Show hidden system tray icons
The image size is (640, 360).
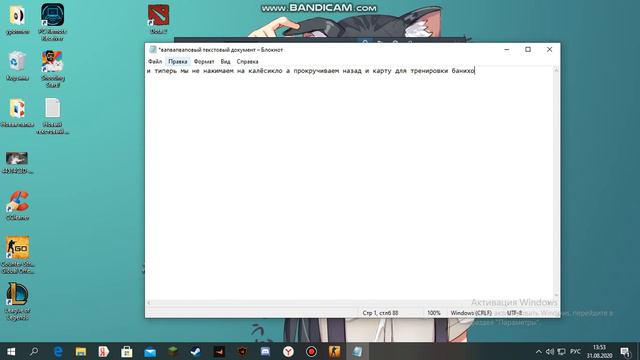coord(538,351)
